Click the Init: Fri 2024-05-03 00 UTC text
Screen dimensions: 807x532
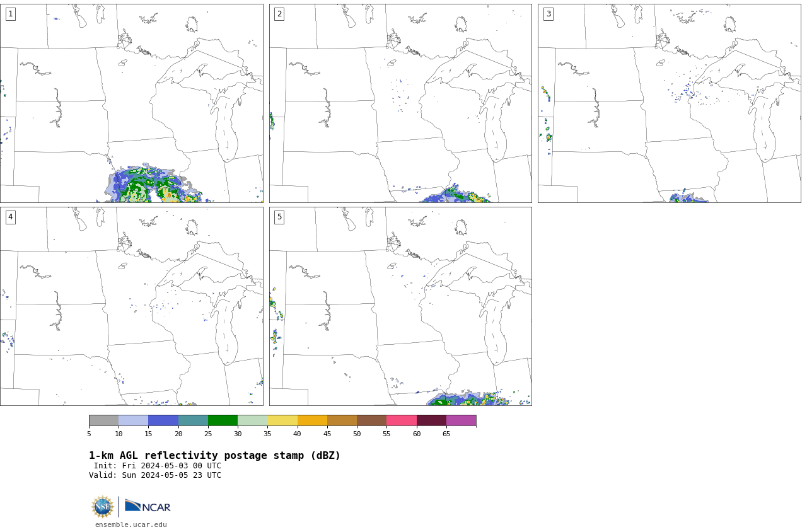click(158, 466)
